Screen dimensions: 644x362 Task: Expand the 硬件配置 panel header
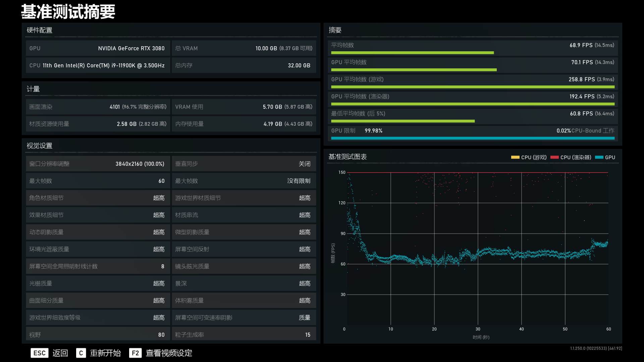[40, 30]
